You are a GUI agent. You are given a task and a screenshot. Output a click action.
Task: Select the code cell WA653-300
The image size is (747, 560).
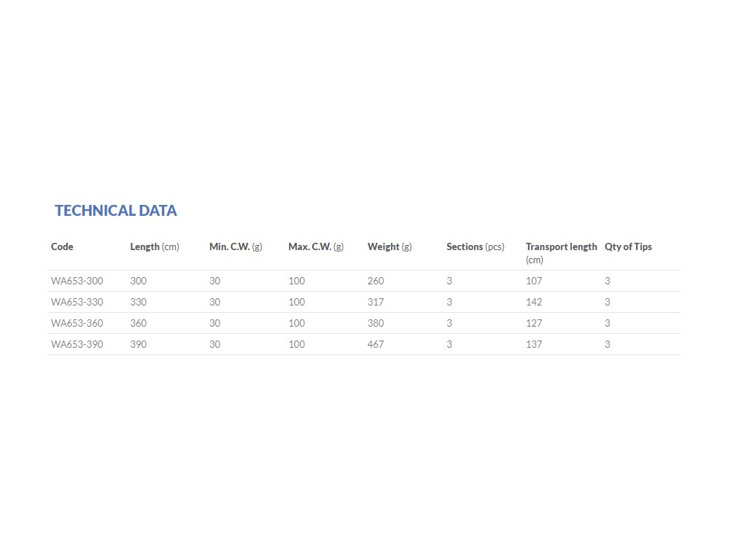pyautogui.click(x=77, y=281)
